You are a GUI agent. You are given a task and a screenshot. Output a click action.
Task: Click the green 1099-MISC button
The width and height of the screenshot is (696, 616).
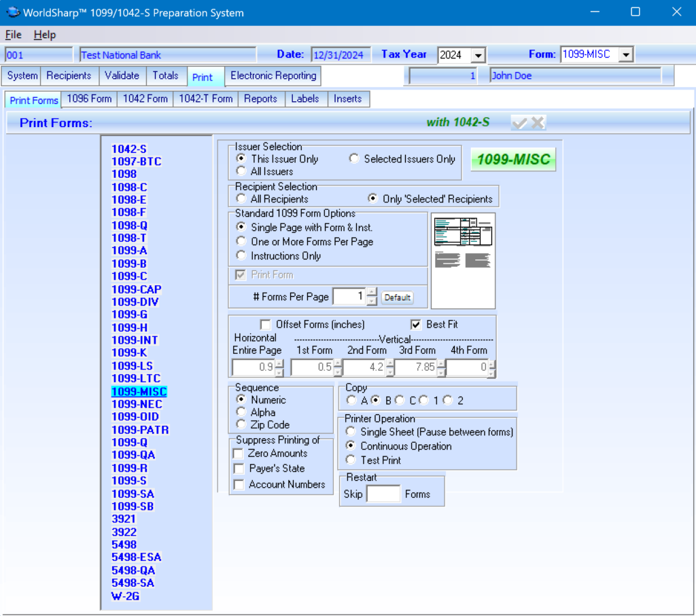[513, 159]
